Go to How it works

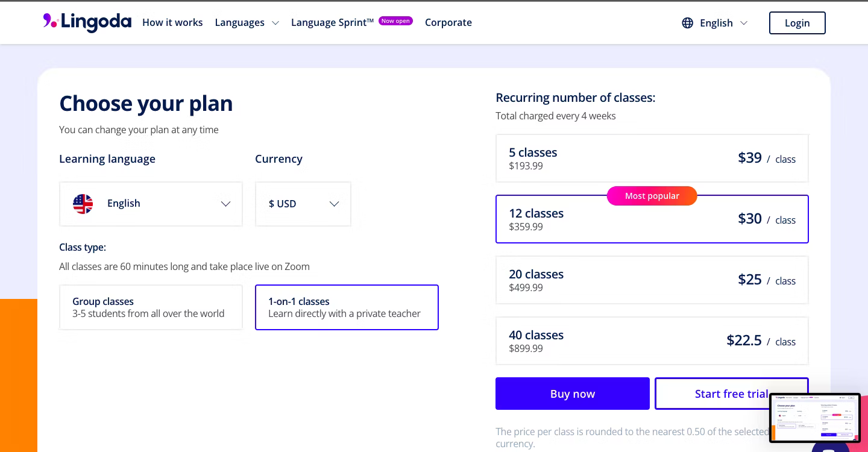click(x=172, y=22)
